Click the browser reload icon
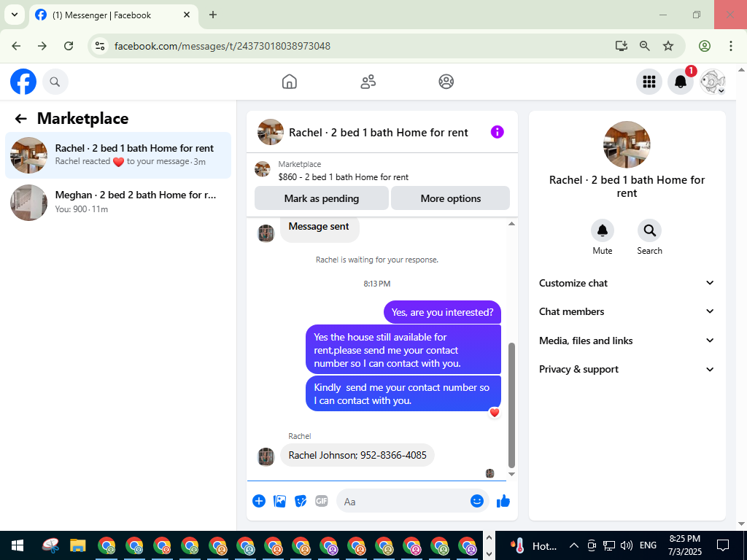The width and height of the screenshot is (747, 560). [x=69, y=46]
